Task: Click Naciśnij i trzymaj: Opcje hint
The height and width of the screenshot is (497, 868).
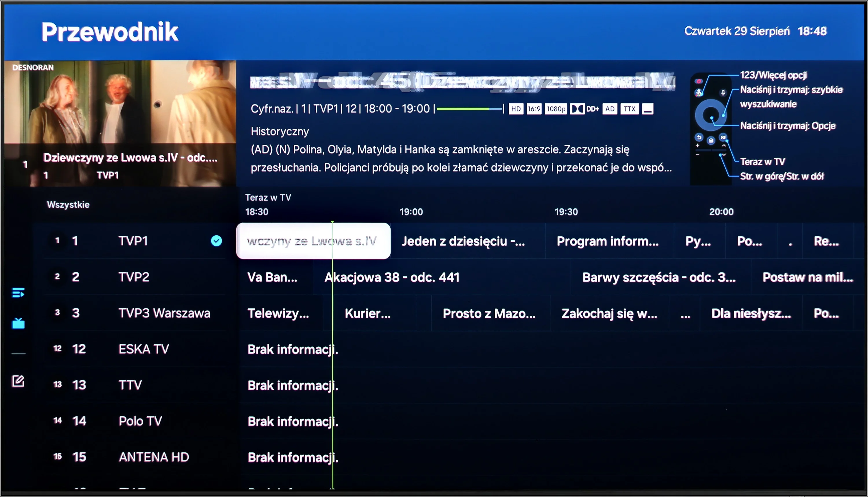Action: 788,125
